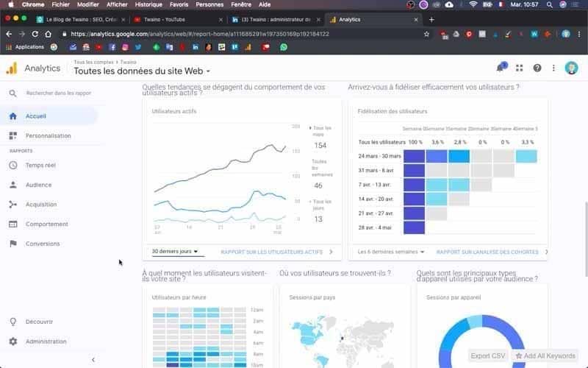
Task: Open Rapport sur les utilisateurs actifs
Action: pyautogui.click(x=272, y=252)
